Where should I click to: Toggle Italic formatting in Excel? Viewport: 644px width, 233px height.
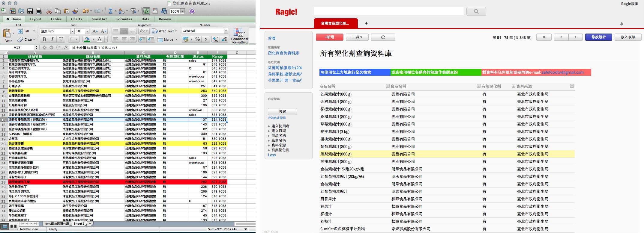52,39
